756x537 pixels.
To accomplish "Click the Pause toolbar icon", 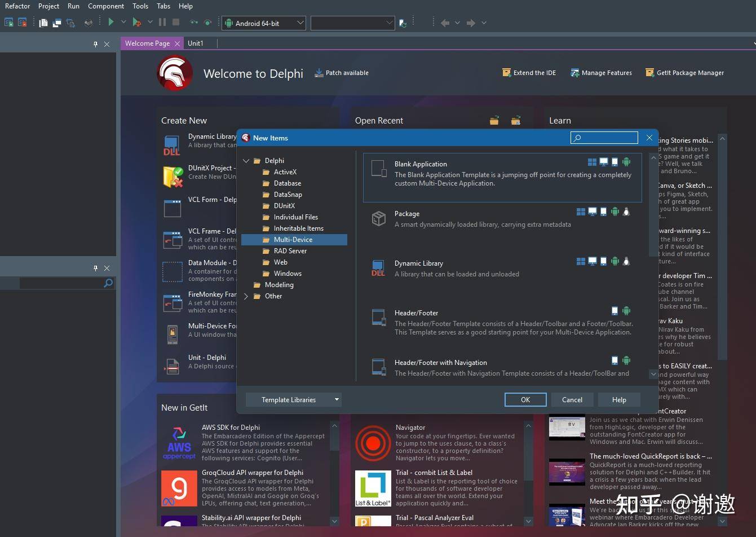I will 162,22.
